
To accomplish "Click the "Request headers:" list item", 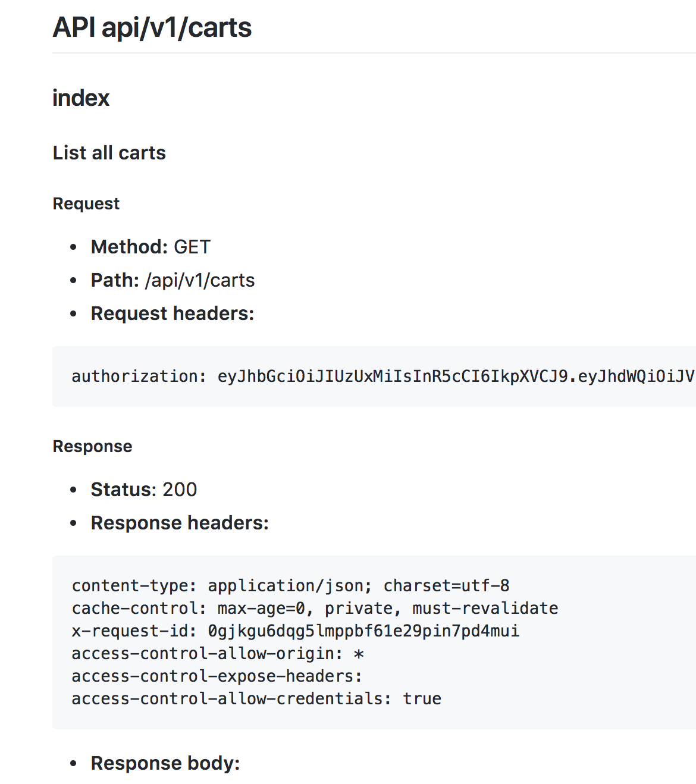I will tap(172, 313).
